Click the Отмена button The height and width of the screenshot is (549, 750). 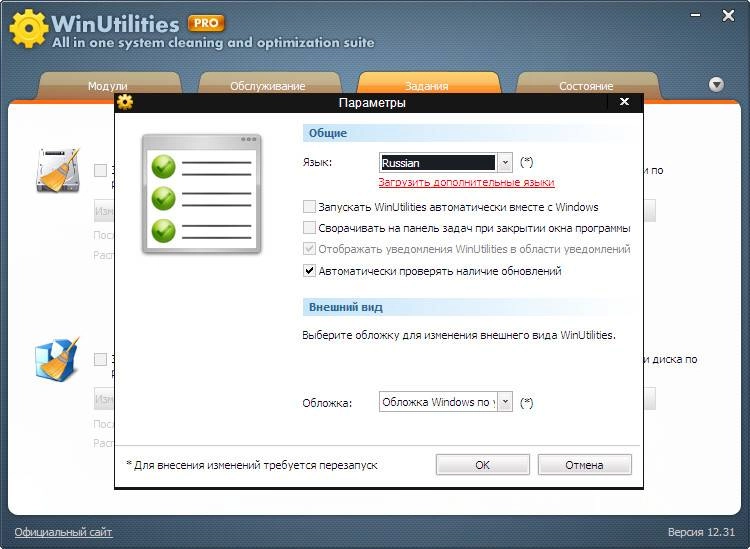point(585,465)
